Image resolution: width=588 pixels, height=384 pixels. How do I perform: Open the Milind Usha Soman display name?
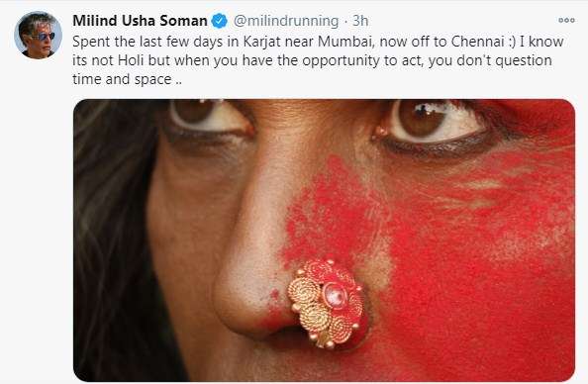pos(140,21)
